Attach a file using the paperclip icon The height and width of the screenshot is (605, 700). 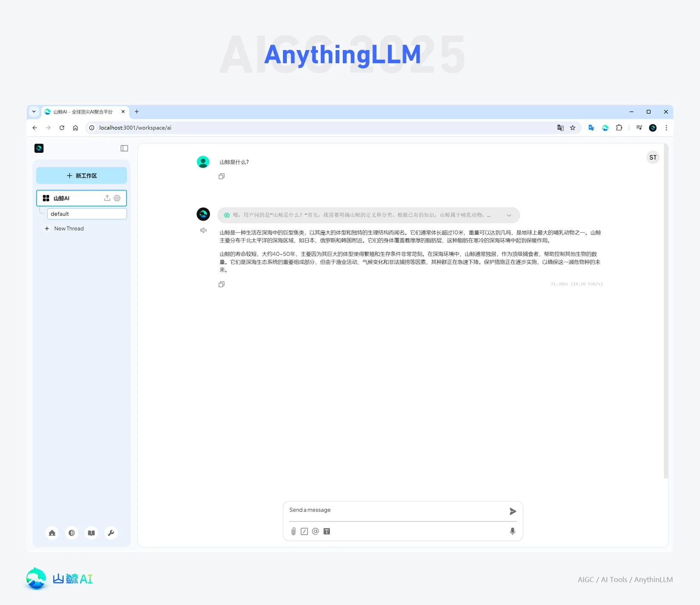click(293, 532)
